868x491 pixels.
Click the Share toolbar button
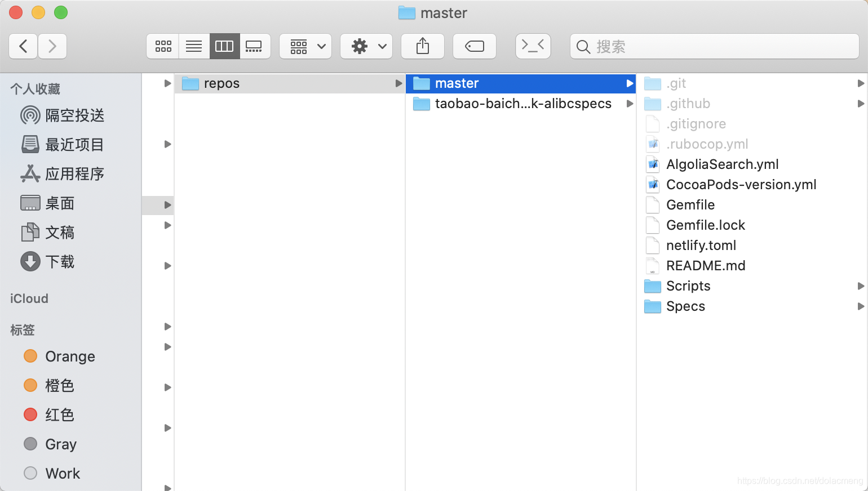tap(423, 46)
